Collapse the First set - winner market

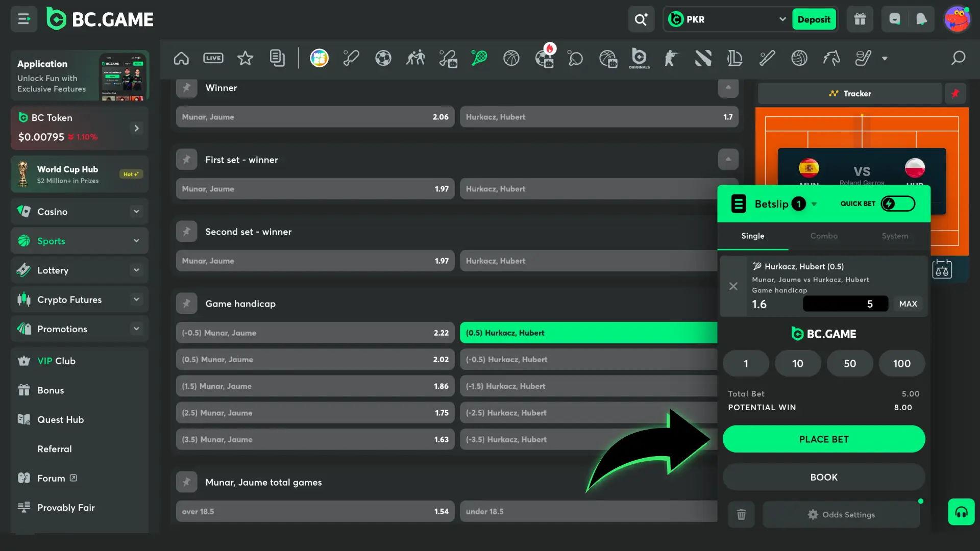click(x=728, y=160)
